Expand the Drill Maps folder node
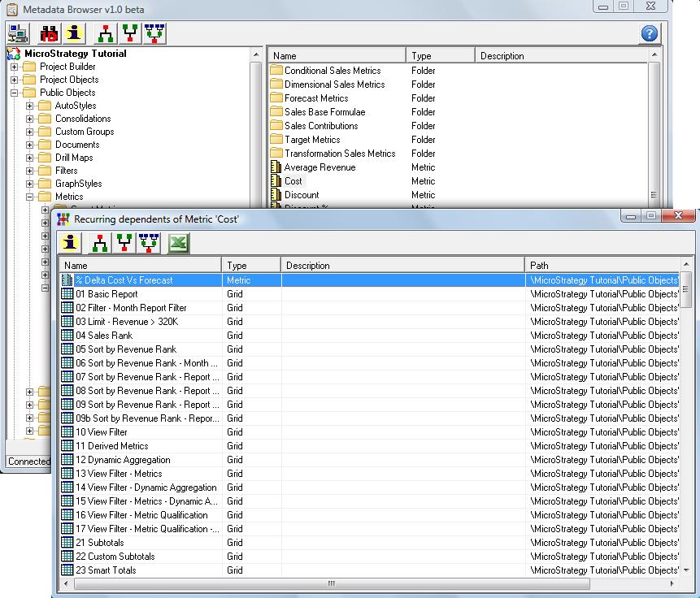Image resolution: width=700 pixels, height=598 pixels. click(29, 158)
